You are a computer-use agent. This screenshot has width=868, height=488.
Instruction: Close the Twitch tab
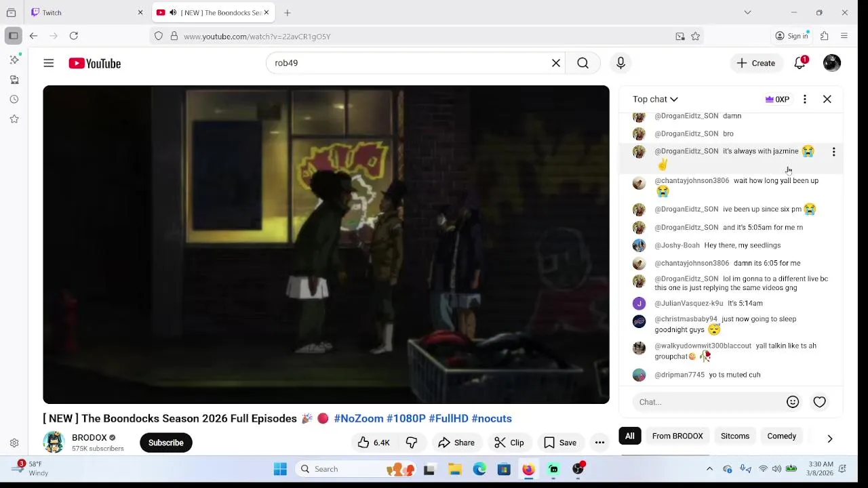(140, 12)
